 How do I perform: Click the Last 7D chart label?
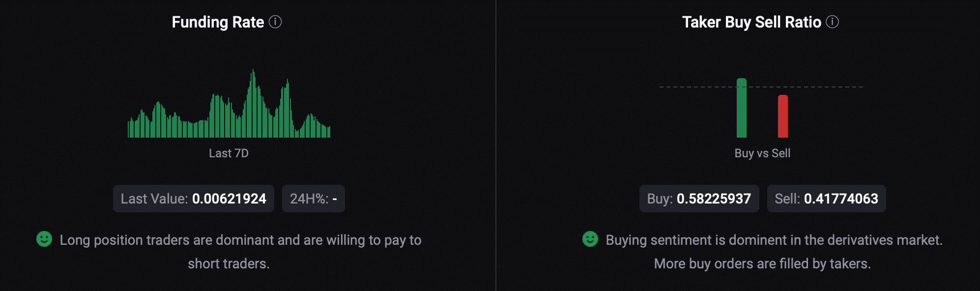tap(229, 153)
